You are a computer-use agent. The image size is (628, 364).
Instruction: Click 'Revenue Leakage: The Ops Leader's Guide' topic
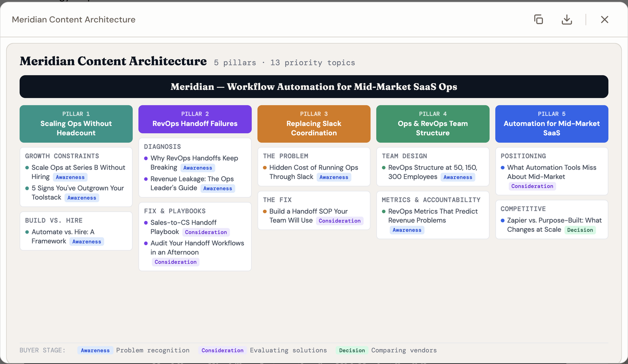click(x=192, y=183)
